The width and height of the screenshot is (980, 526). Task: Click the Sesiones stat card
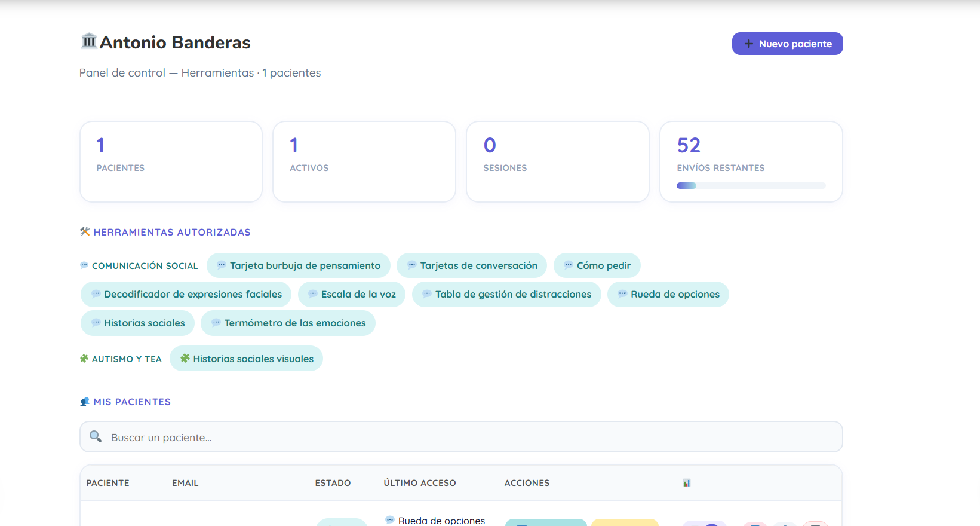tap(558, 161)
